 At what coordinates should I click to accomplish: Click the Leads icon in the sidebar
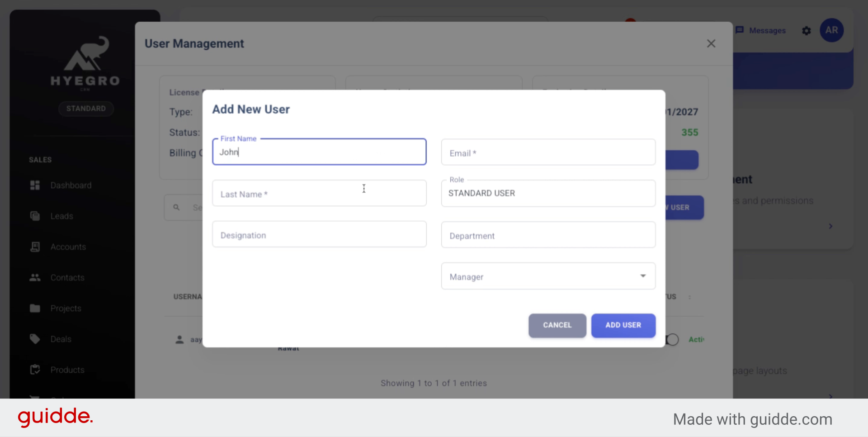35,216
